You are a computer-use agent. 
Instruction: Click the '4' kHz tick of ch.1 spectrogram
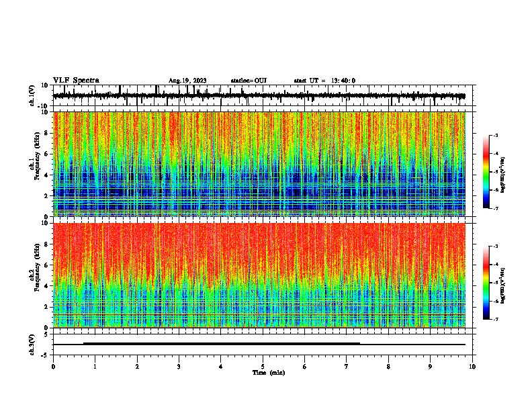click(x=47, y=175)
